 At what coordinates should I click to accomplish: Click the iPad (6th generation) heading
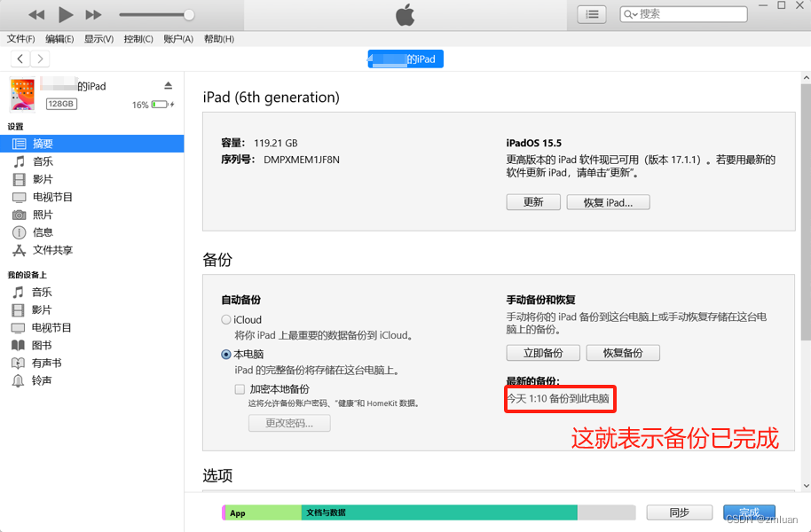271,98
